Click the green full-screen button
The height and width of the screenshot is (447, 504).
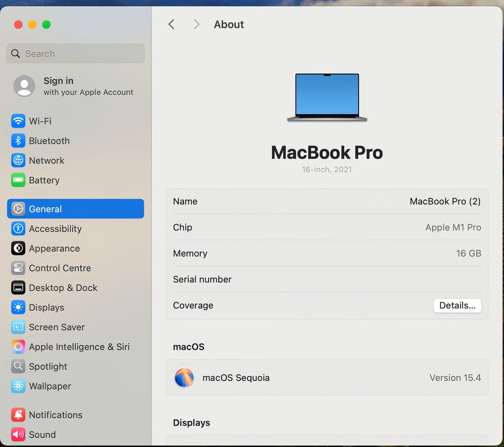(x=47, y=25)
